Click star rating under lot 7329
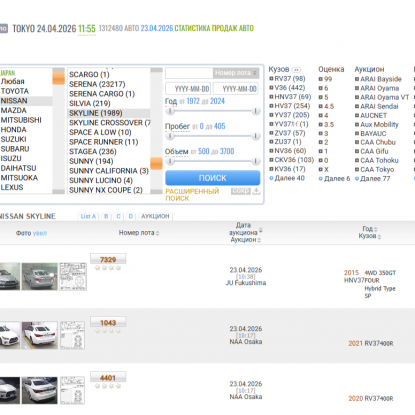Image resolution: width=415 pixels, height=415 pixels. [x=108, y=268]
